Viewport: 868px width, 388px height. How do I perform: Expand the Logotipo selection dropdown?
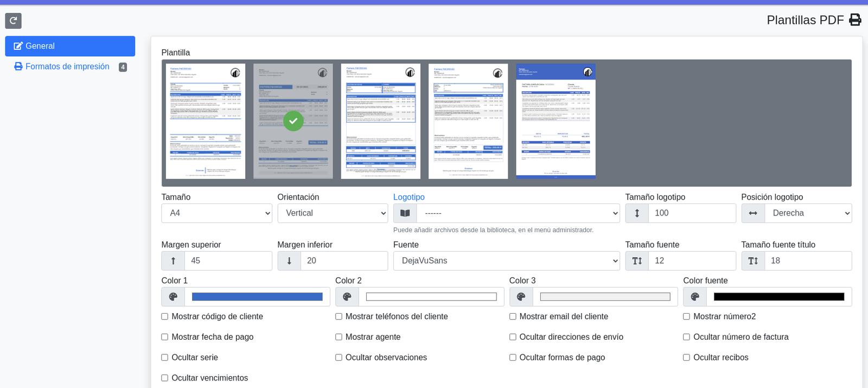point(518,213)
